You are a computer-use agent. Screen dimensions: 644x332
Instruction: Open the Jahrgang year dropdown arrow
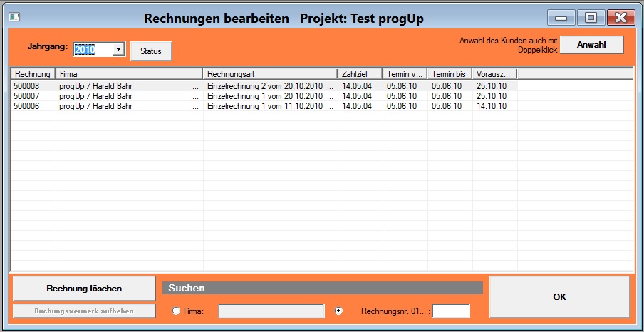pyautogui.click(x=118, y=49)
